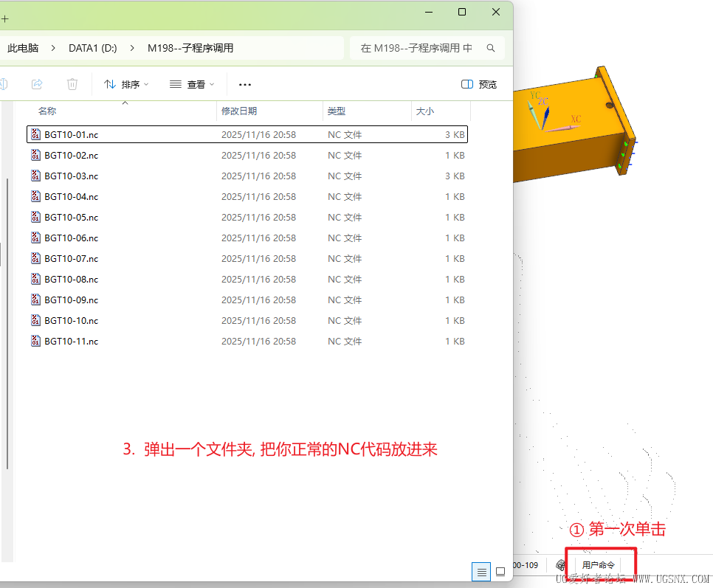Select the file BGT10-05.nc
Image resolution: width=713 pixels, height=588 pixels.
coord(247,217)
